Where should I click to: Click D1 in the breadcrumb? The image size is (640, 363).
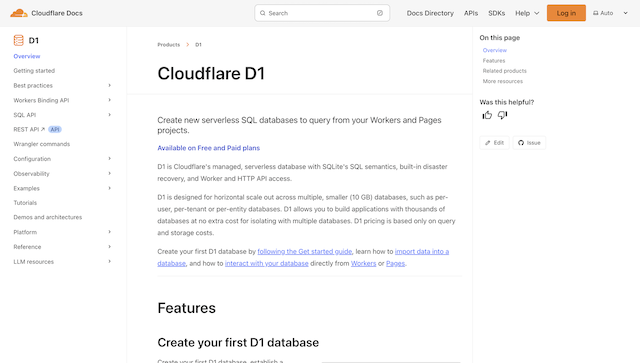coord(198,45)
